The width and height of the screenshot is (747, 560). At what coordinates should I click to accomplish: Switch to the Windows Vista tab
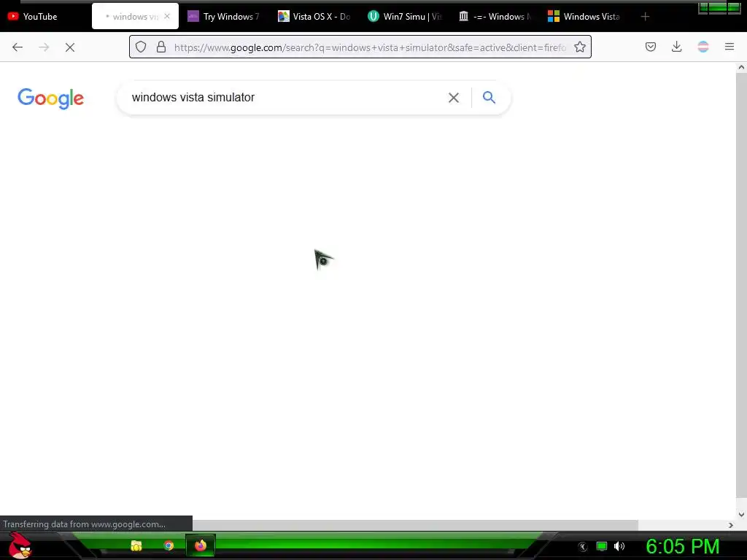[x=584, y=16]
